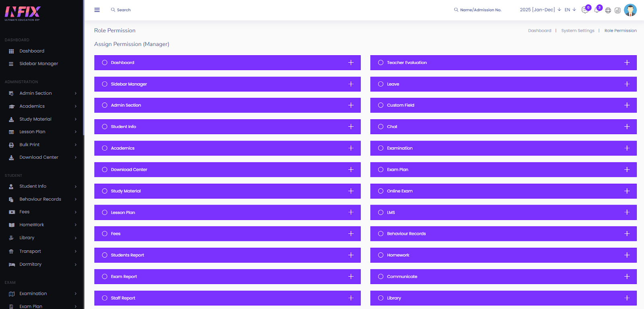Screen dimensions: 644x309
Task: Click the Library sidebar icon
Action: pos(11,238)
